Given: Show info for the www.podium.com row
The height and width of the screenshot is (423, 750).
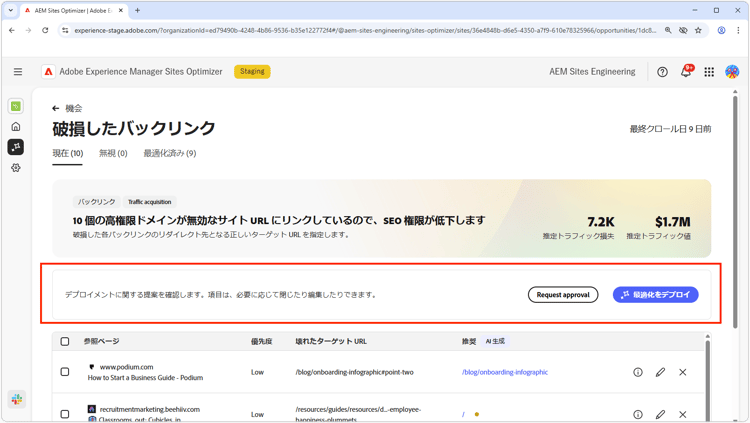Looking at the screenshot, I should point(638,372).
